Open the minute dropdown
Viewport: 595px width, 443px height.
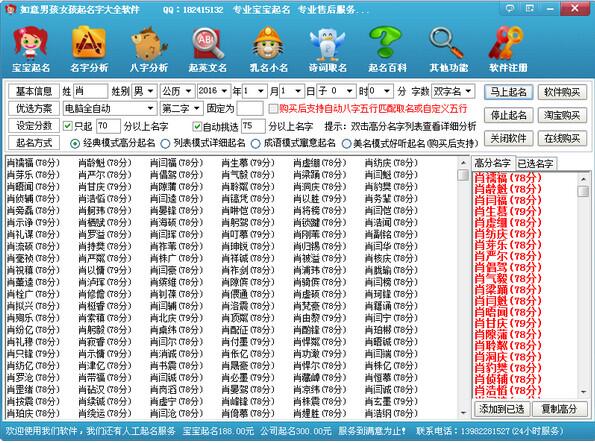pos(380,91)
